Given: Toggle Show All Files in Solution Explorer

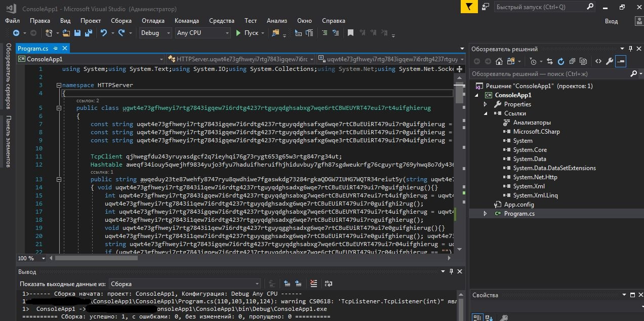Looking at the screenshot, I should click(x=583, y=61).
